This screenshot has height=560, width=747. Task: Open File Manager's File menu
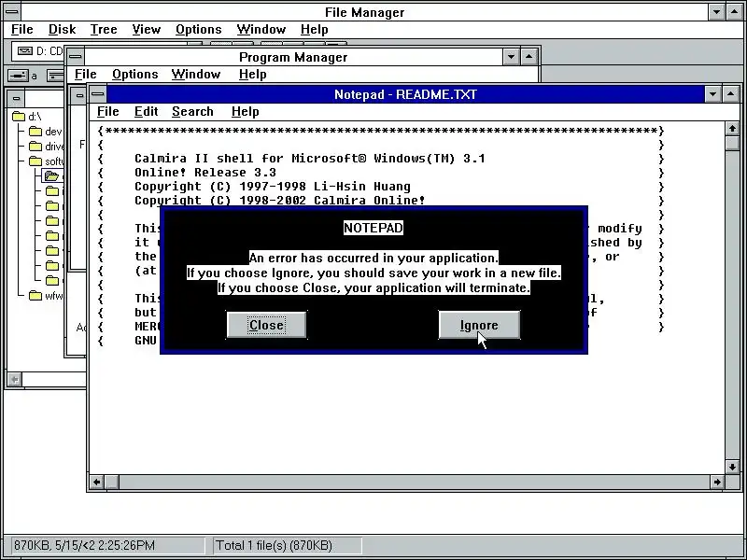click(x=21, y=30)
